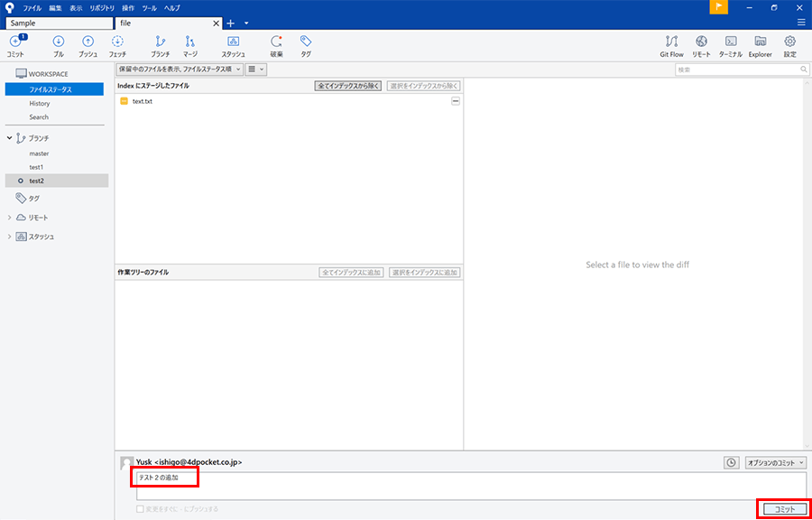Click the diff panel scroll-up arrow
The height and width of the screenshot is (520, 812).
807,83
